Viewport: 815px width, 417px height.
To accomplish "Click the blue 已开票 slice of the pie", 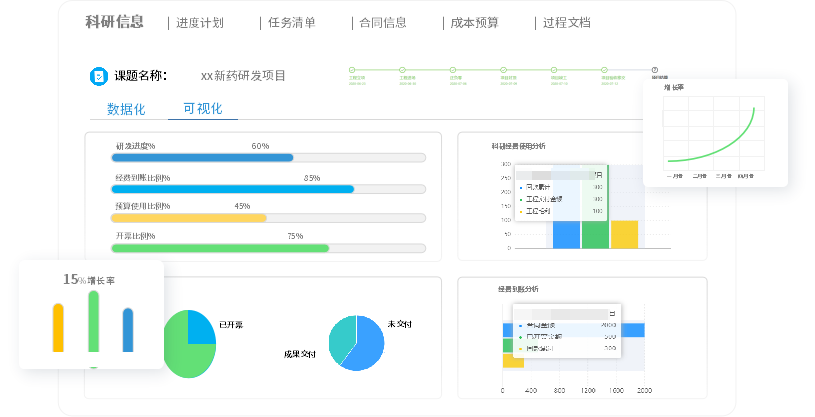I will tap(201, 328).
